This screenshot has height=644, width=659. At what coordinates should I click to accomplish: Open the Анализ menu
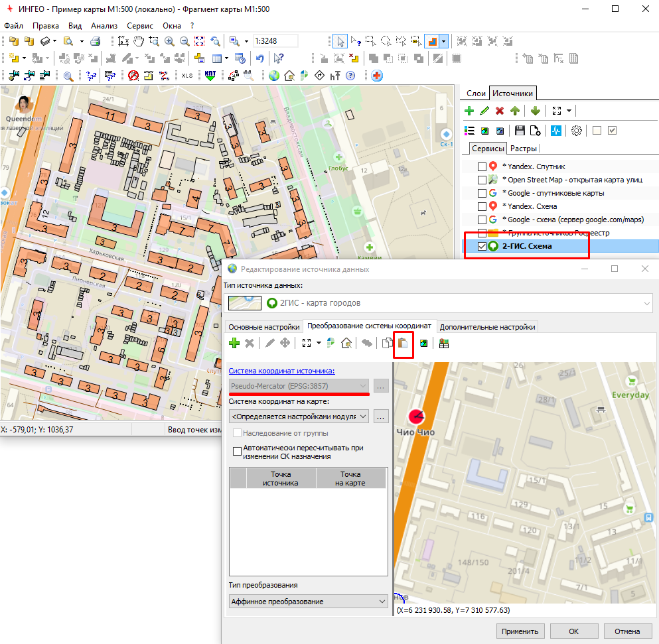point(104,26)
